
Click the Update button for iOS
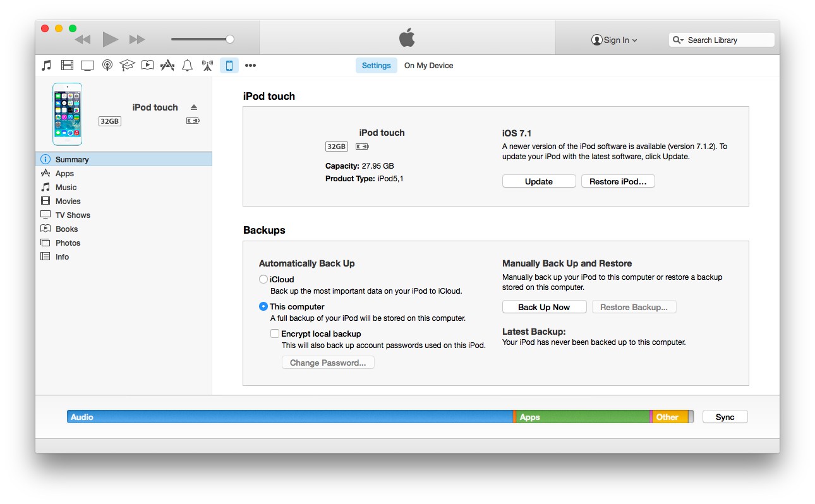tap(539, 181)
